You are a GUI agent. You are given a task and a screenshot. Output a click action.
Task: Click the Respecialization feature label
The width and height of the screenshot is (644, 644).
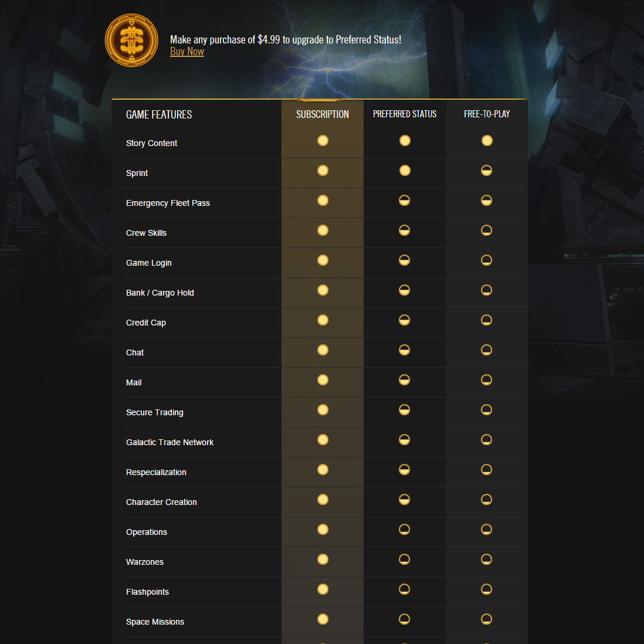[156, 472]
